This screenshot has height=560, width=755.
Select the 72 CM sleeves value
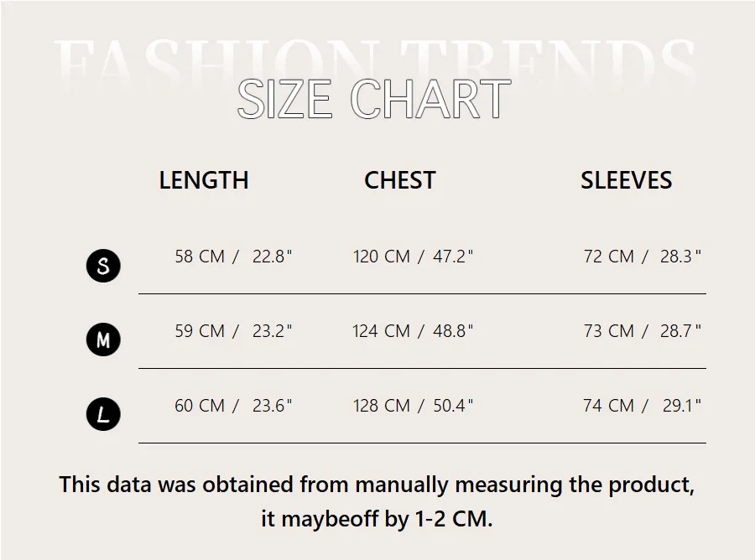609,257
